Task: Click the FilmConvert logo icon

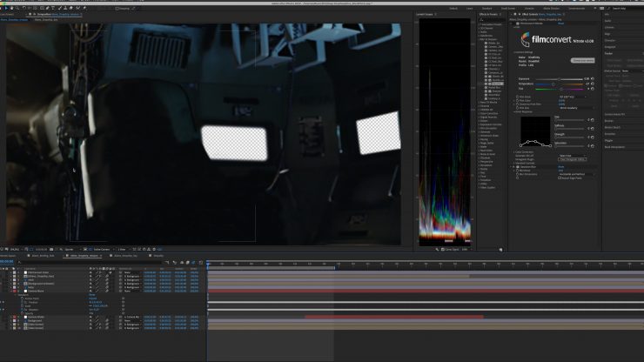Action: pos(526,39)
